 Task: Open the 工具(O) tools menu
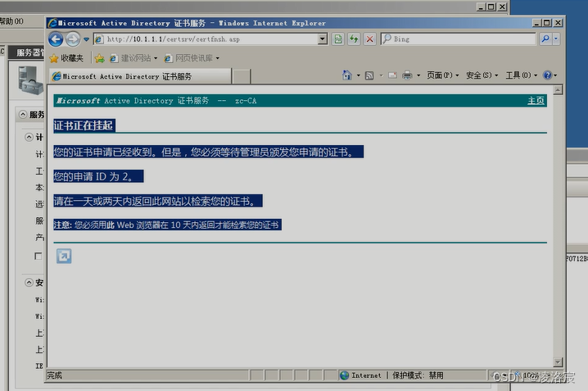click(x=521, y=75)
